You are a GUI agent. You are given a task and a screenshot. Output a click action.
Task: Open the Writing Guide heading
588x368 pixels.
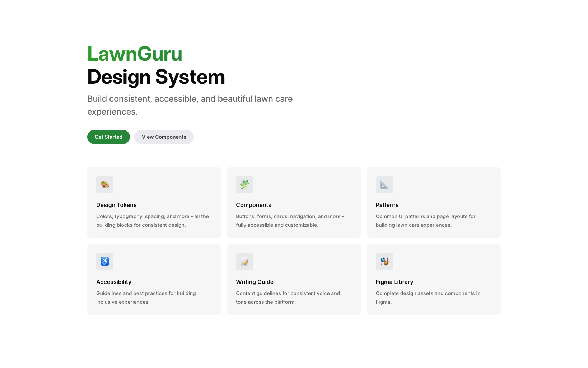tap(255, 282)
